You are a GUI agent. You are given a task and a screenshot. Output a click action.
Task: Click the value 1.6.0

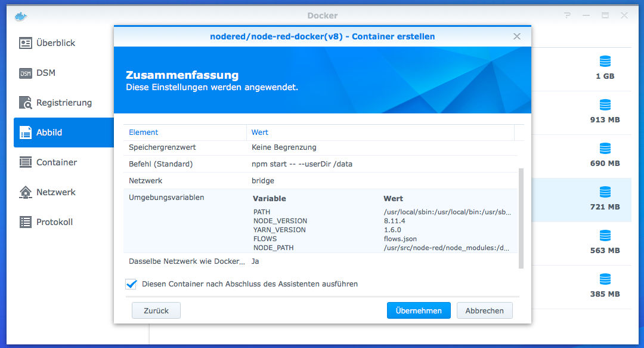pos(392,230)
